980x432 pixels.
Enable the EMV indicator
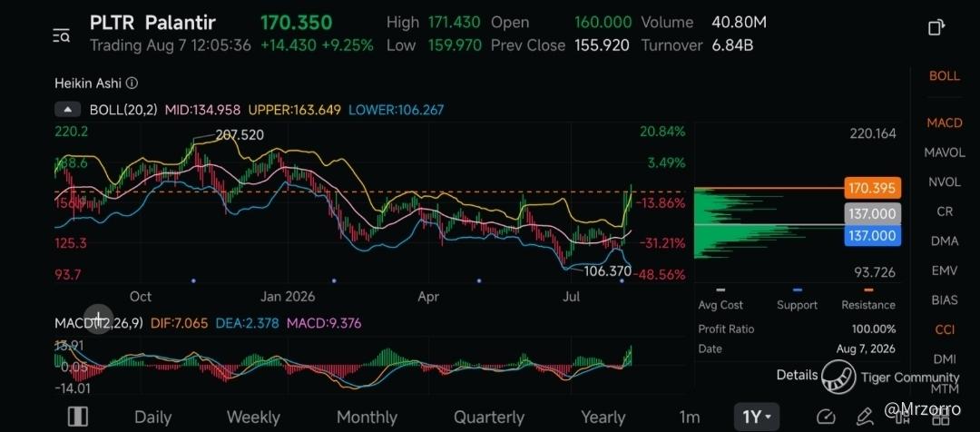[x=944, y=270]
